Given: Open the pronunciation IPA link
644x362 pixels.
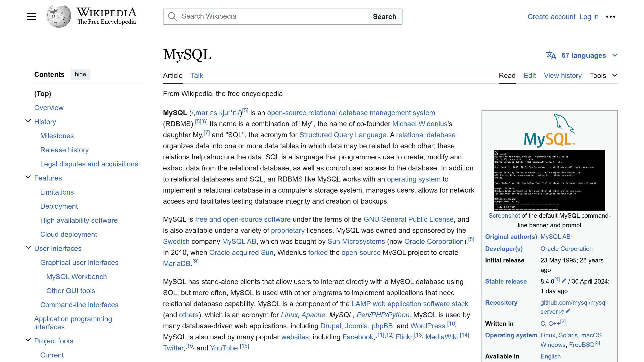Looking at the screenshot, I should click(x=216, y=113).
